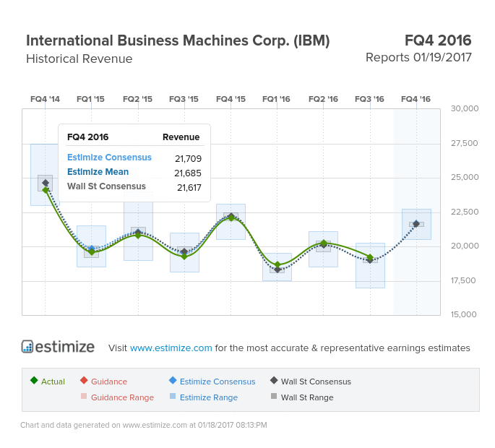
Task: Click the 21,617 Wall St value
Action: point(189,188)
